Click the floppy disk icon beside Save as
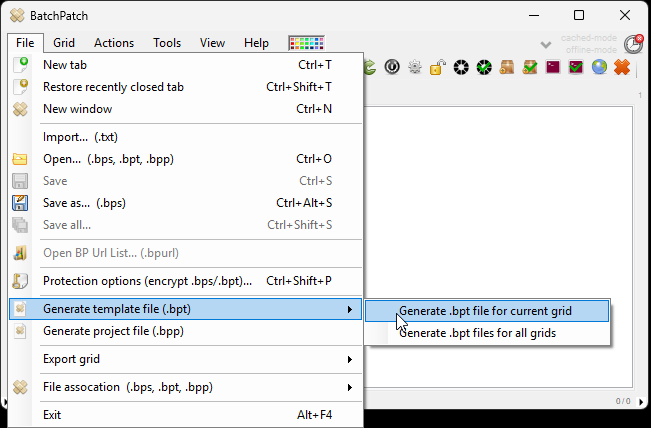 tap(20, 203)
